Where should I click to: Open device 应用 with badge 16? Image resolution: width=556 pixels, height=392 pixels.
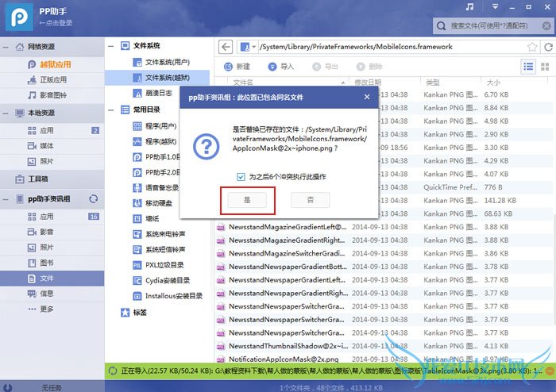(52, 217)
